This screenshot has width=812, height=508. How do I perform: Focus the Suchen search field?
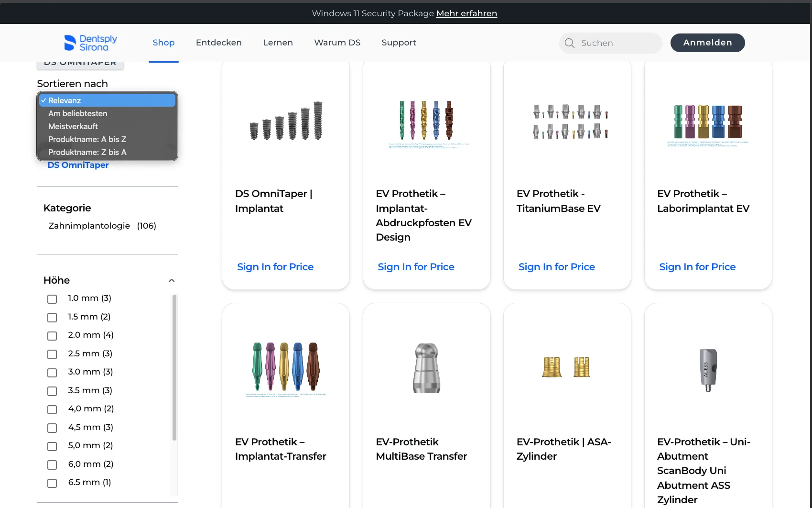coord(611,43)
